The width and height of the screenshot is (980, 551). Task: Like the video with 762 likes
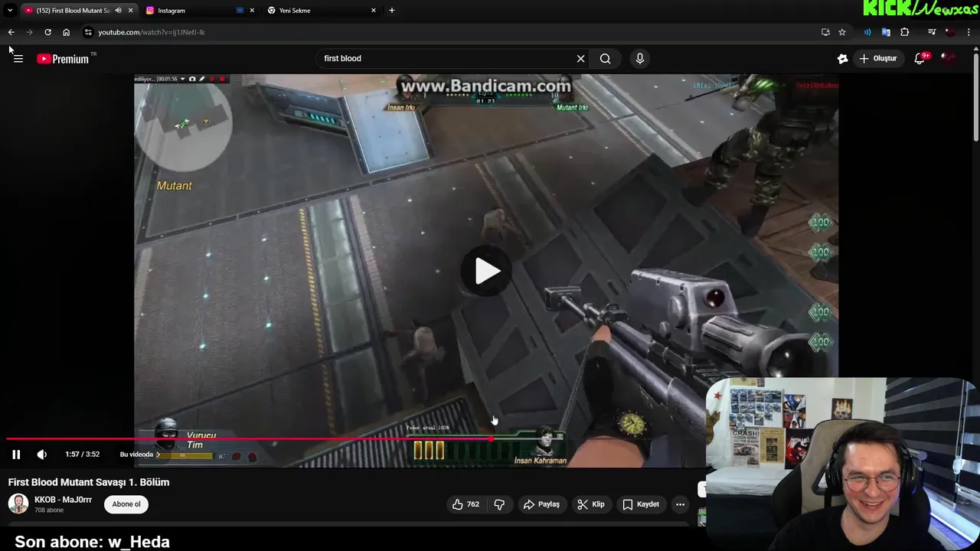pyautogui.click(x=465, y=504)
